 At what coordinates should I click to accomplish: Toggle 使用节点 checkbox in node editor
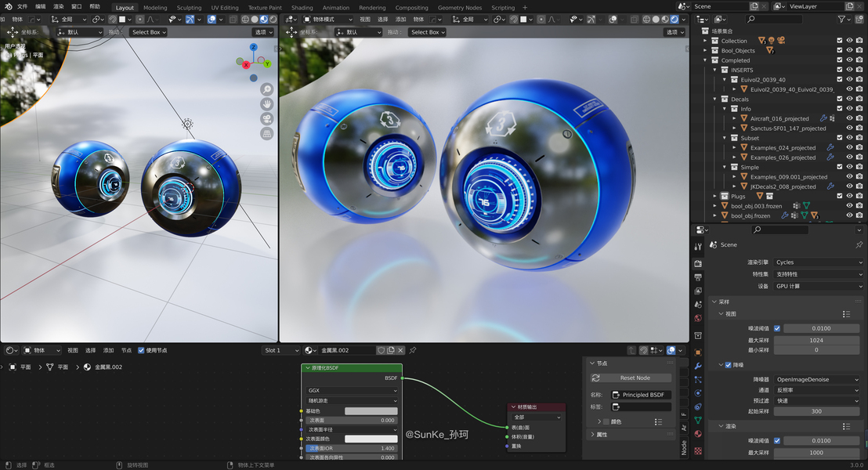[141, 350]
